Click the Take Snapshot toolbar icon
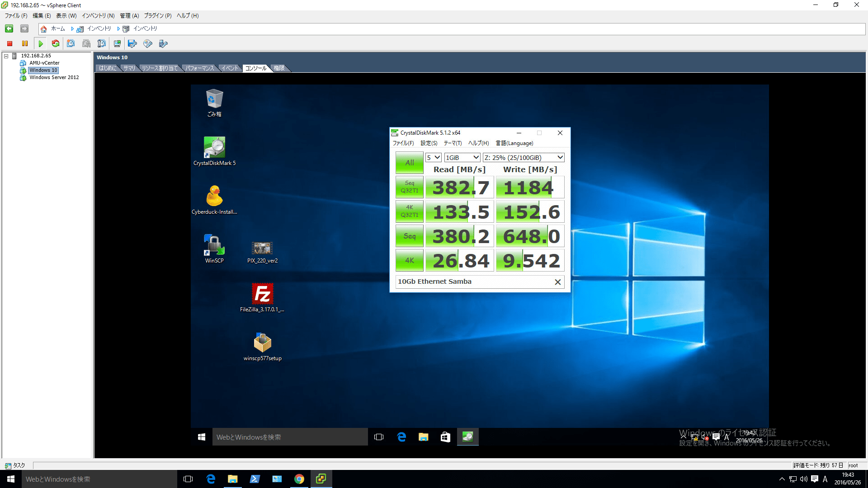The image size is (868, 488). (x=71, y=43)
